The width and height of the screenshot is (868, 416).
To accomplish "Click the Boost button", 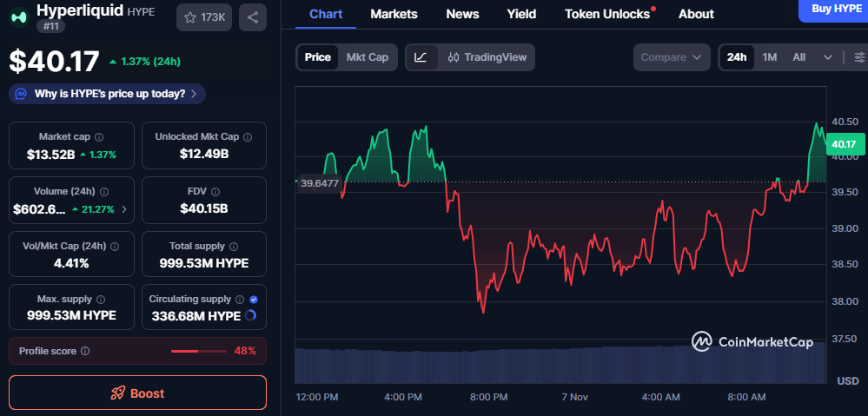I will (137, 393).
